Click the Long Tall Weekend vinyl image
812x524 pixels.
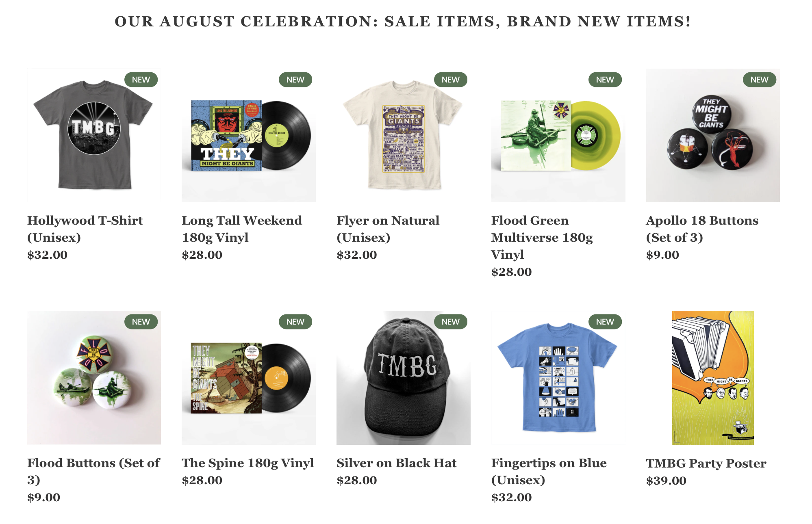click(x=248, y=135)
